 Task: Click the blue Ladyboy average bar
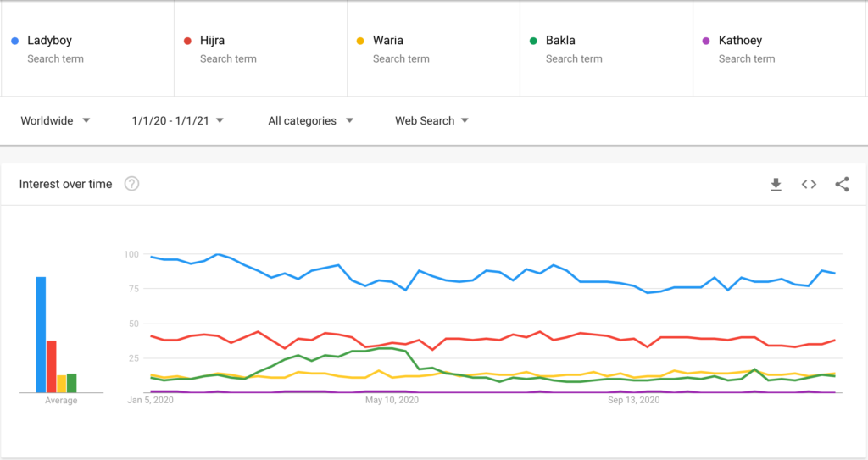[41, 335]
